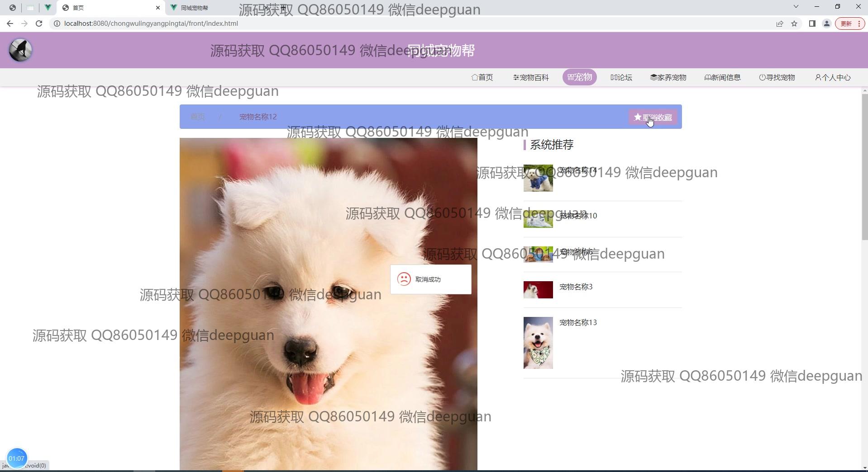Open the 个人中心 personal center
This screenshot has width=868, height=472.
click(x=833, y=77)
